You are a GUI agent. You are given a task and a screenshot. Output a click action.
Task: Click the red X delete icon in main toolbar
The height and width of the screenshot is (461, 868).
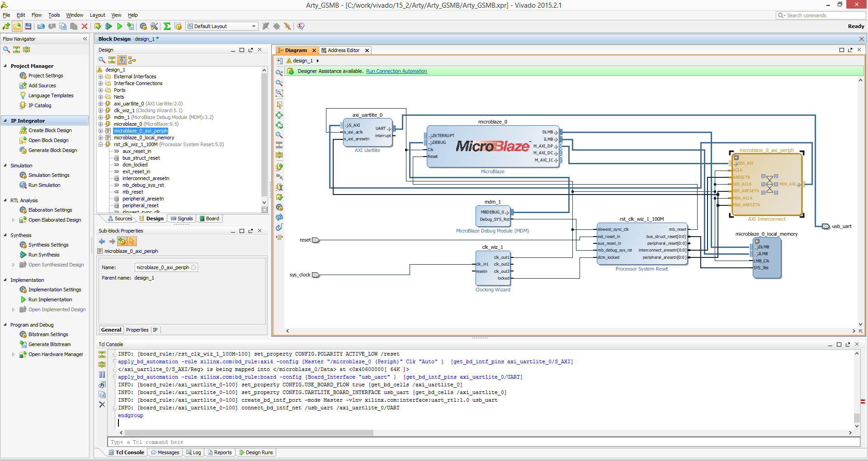[x=85, y=26]
